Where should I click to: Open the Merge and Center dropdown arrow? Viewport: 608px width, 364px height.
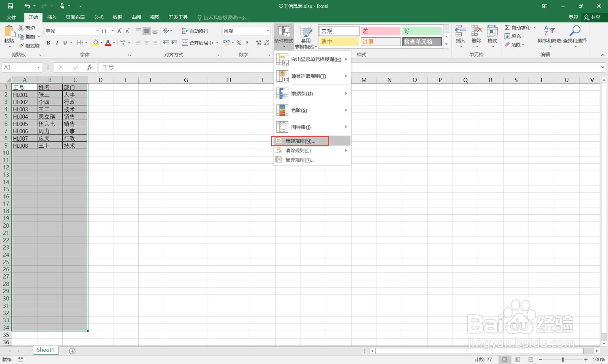click(x=217, y=43)
